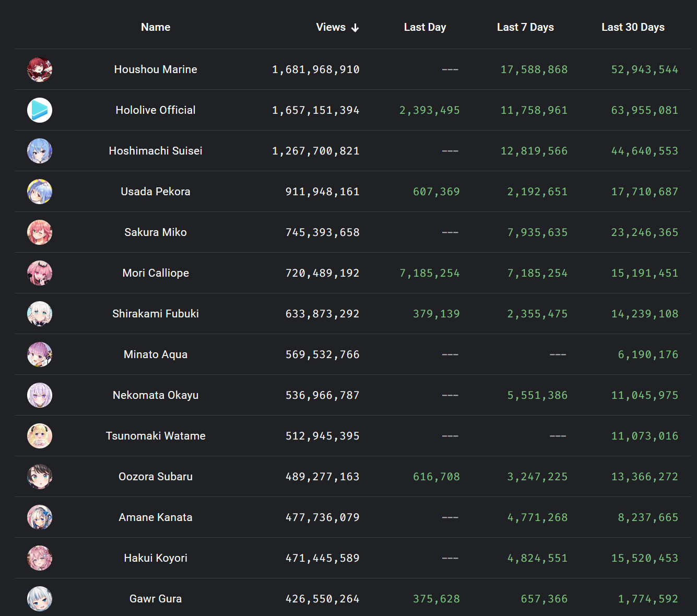Click Mori Calliope's avatar icon
Screen dimensions: 697x616
coord(40,273)
